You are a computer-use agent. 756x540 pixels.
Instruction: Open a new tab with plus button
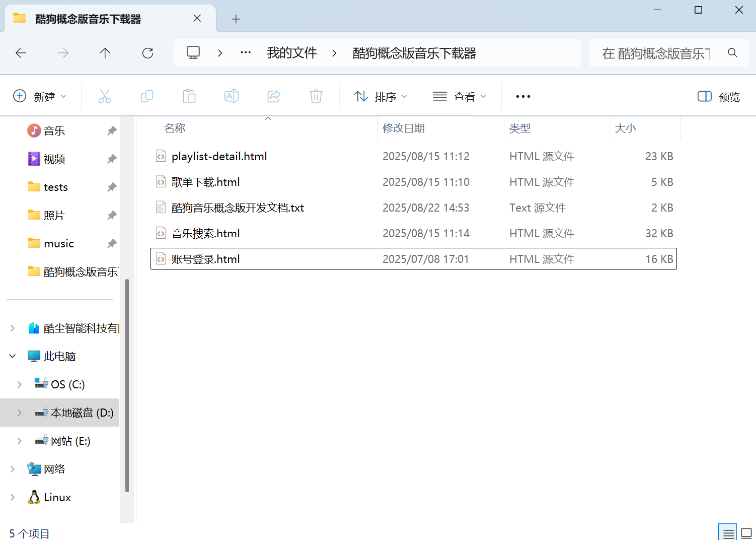(x=236, y=19)
